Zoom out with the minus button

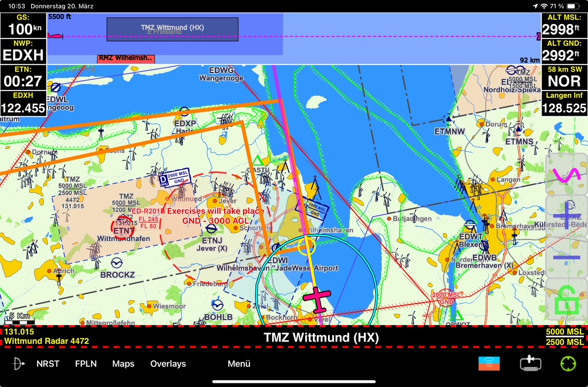pos(566,256)
